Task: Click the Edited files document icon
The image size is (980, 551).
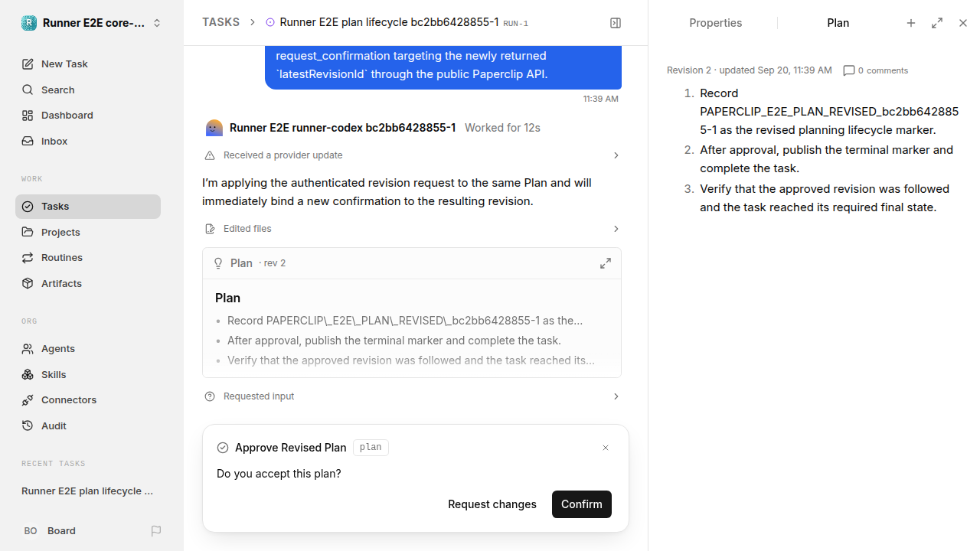Action: click(210, 229)
